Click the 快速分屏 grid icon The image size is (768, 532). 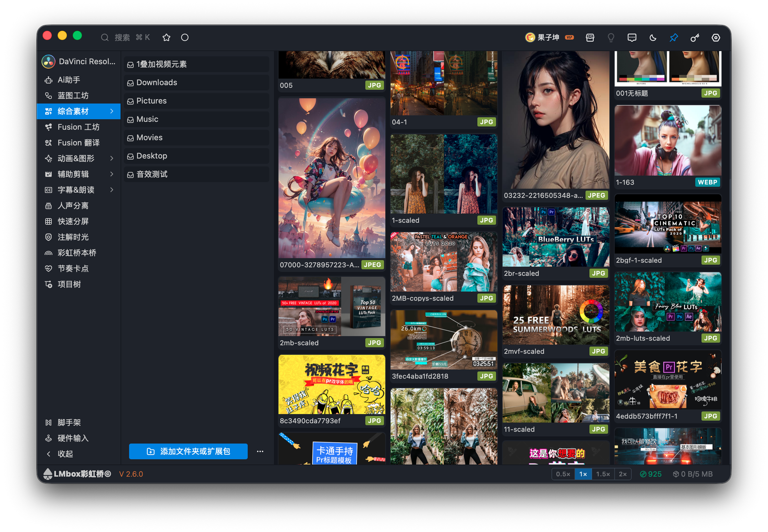(x=48, y=221)
